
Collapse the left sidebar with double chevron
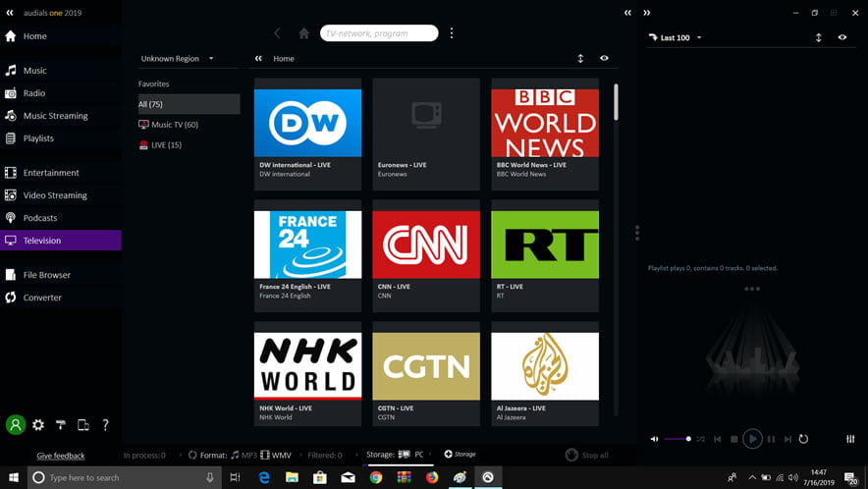pyautogui.click(x=10, y=13)
